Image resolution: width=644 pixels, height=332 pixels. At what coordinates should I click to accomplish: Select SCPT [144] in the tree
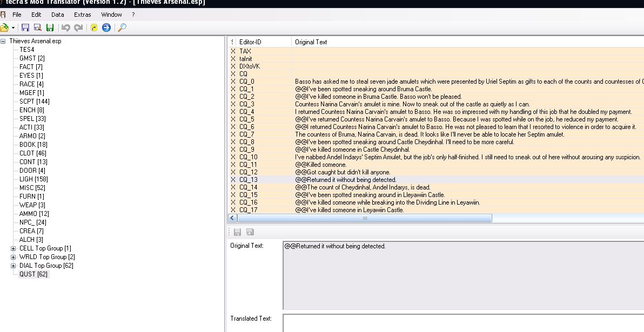click(x=35, y=101)
